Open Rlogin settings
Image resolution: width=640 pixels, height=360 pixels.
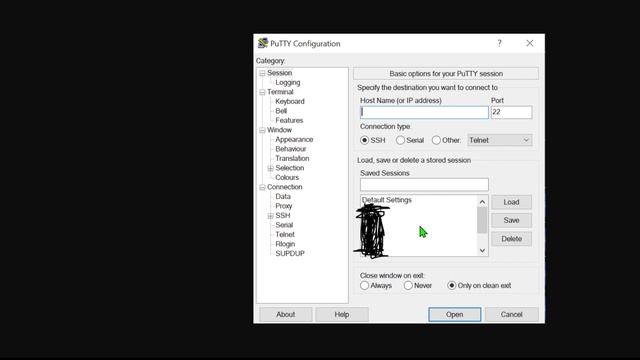tap(285, 244)
